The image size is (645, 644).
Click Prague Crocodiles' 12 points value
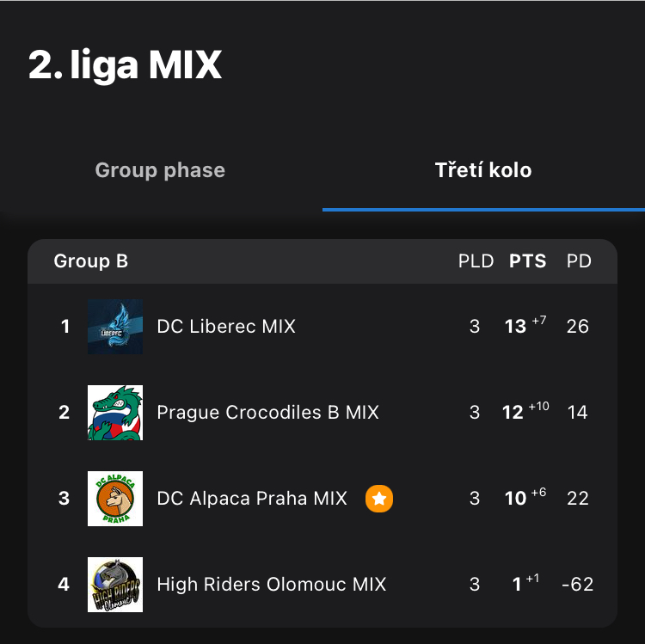(x=513, y=413)
